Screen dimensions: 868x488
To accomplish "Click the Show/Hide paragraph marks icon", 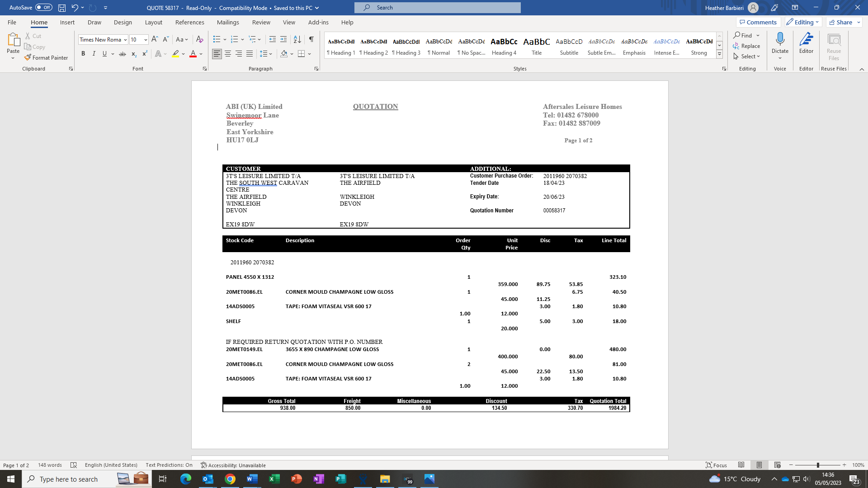I will point(311,39).
